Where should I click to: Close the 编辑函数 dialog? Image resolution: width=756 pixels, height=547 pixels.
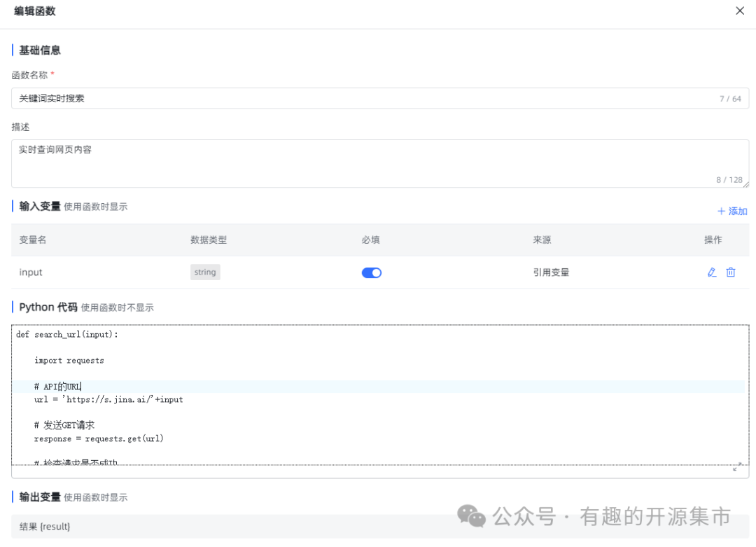click(x=740, y=11)
